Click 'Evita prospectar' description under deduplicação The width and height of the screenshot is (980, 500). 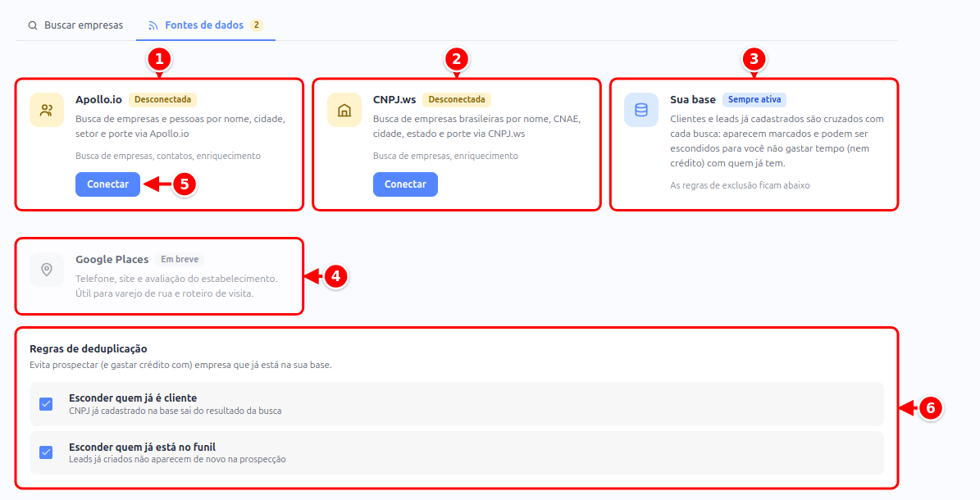point(180,365)
